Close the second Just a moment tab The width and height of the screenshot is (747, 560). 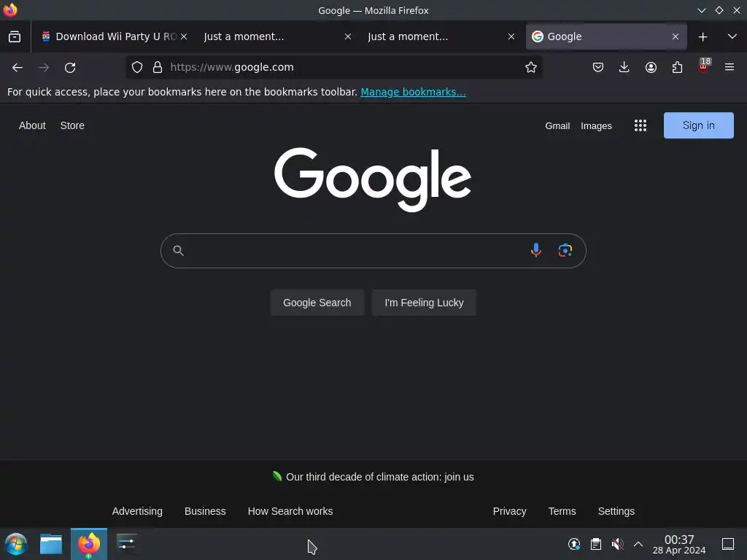(x=511, y=36)
